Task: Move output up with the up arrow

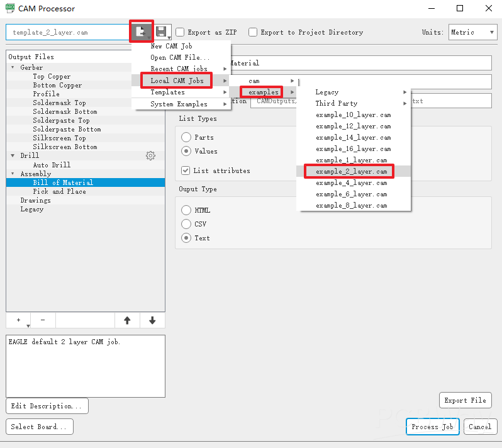Action: point(127,320)
